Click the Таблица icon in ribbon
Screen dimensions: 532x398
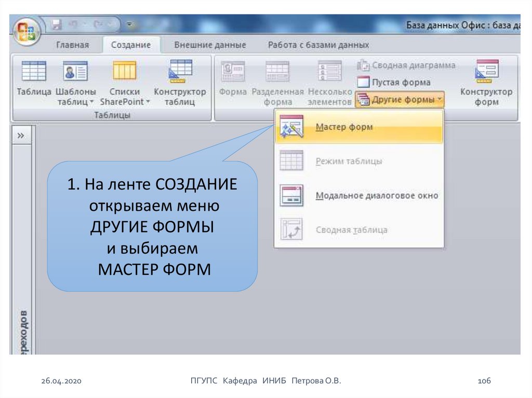(x=34, y=71)
